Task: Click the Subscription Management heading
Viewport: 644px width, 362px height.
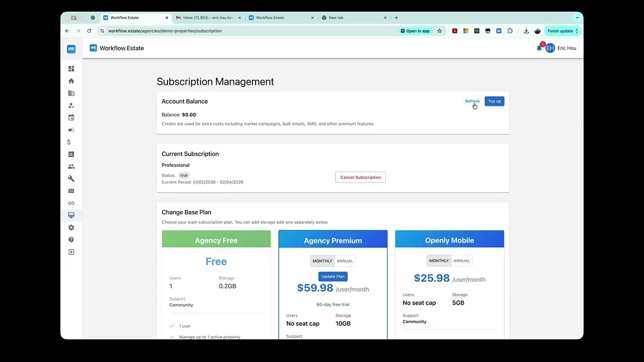Action: (x=215, y=82)
